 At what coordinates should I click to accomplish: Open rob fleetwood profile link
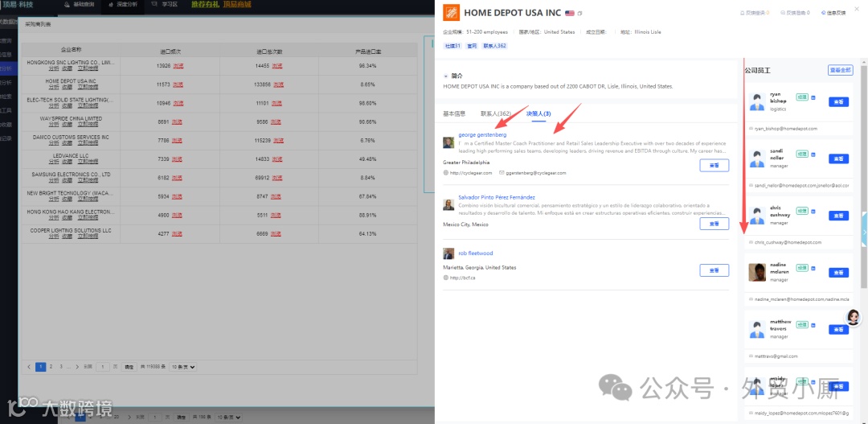tap(476, 253)
